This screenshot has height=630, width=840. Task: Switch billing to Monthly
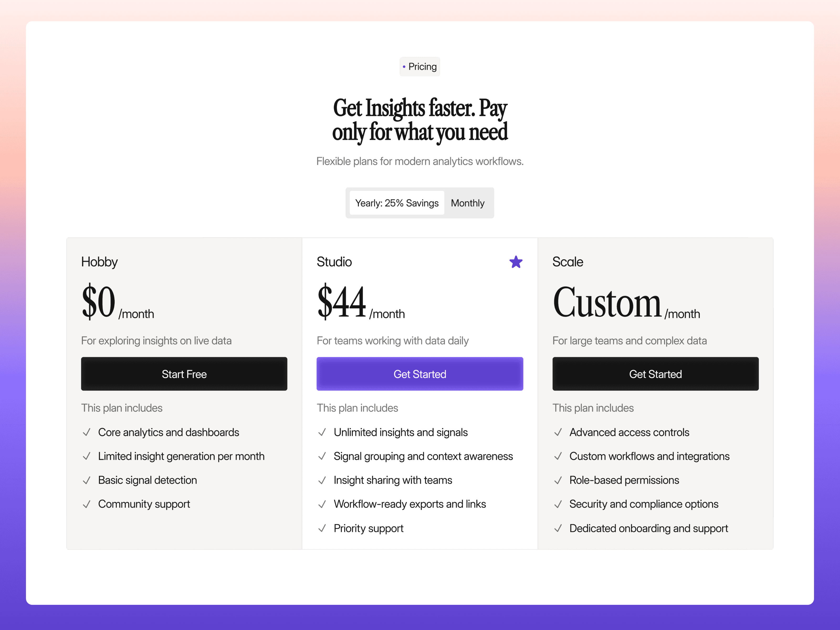coord(468,203)
